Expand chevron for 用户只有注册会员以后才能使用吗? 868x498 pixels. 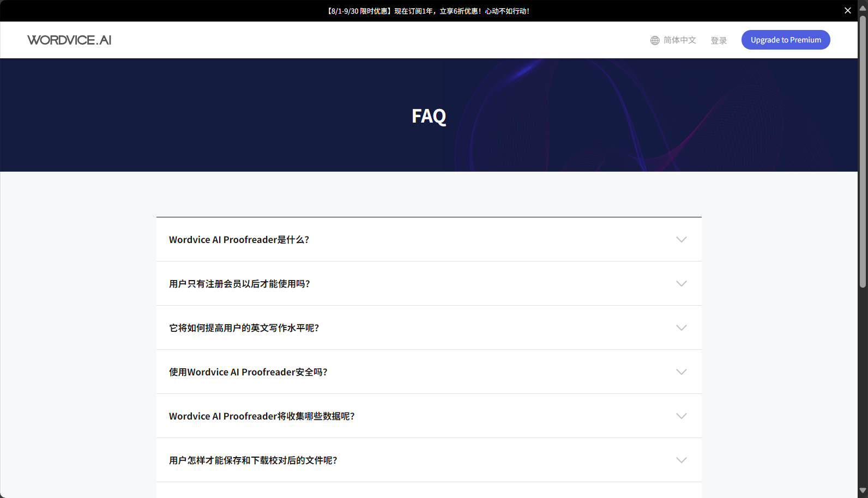(x=682, y=284)
